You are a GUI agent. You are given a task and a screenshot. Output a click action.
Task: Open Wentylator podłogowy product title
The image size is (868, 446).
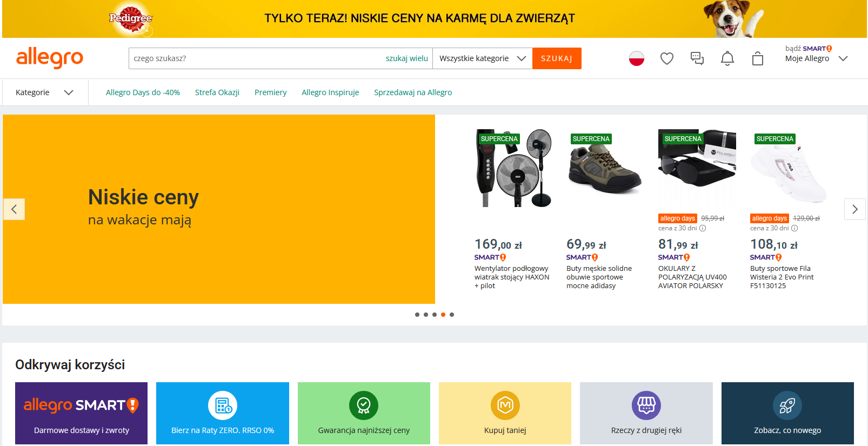(x=512, y=277)
